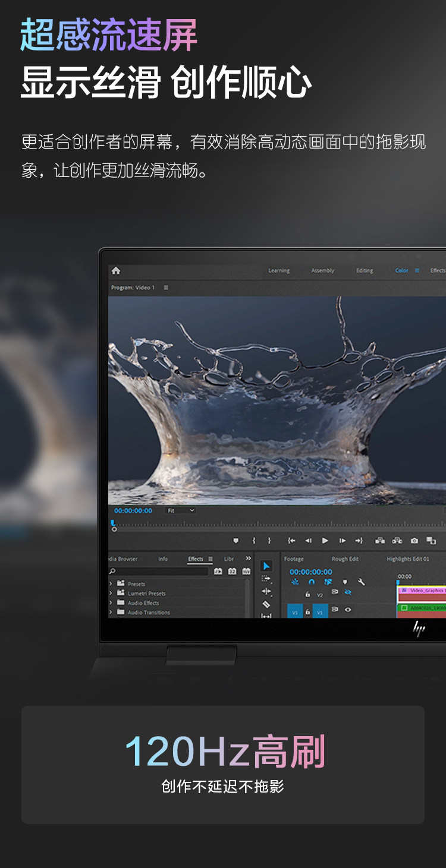
Task: Switch to the Learning workspace
Action: pos(279,271)
